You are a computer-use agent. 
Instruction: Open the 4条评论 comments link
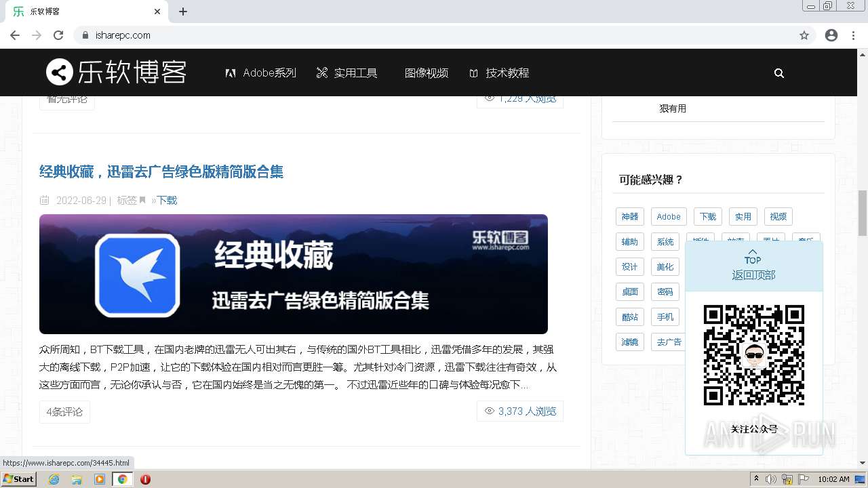coord(64,411)
